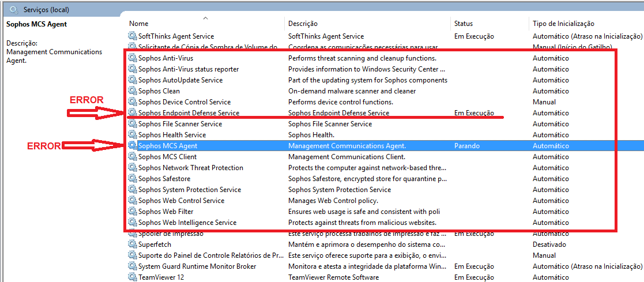
Task: Select the Sophos Anti-Virus service name
Action: point(165,58)
